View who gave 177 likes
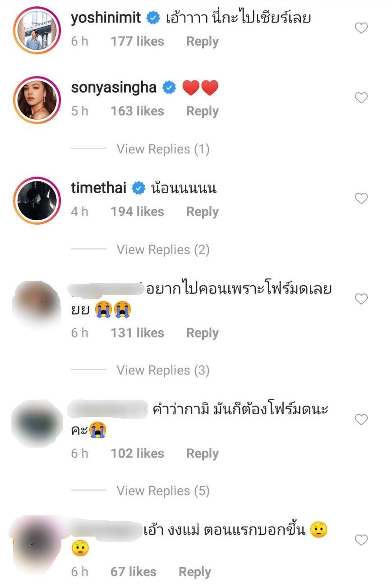This screenshot has width=392, height=588. pyautogui.click(x=137, y=42)
